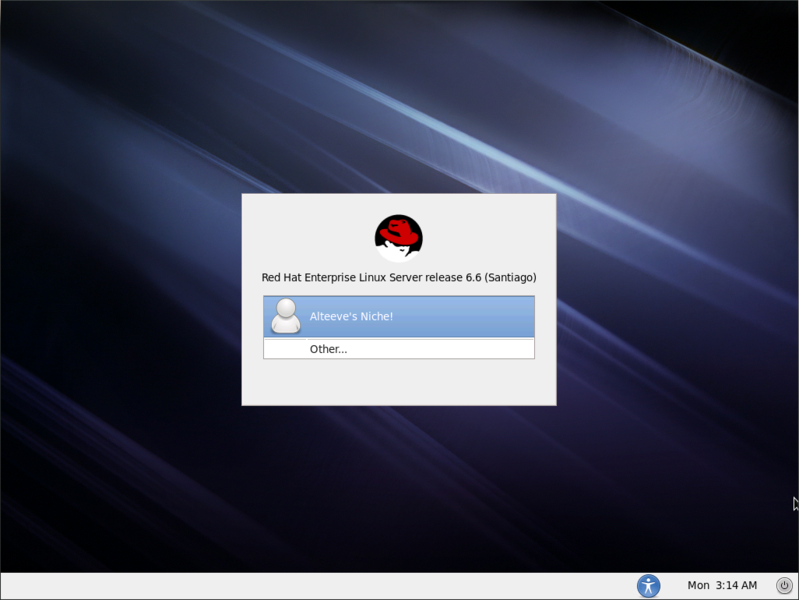The image size is (799, 600).
Task: Click the 6.6 version number in title
Action: (473, 277)
